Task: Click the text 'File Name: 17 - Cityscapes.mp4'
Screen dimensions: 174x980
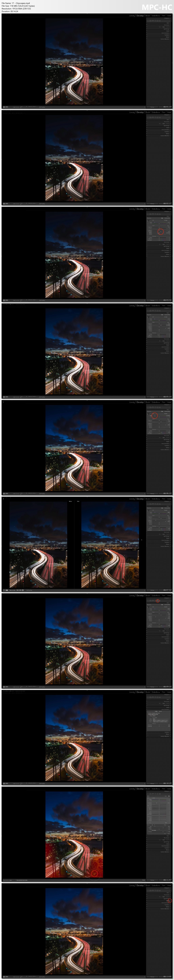Action: pyautogui.click(x=16, y=3)
